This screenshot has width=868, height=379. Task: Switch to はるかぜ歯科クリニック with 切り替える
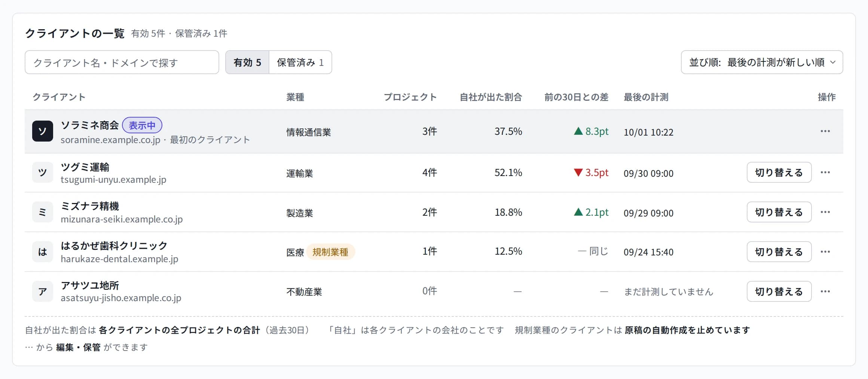point(779,252)
